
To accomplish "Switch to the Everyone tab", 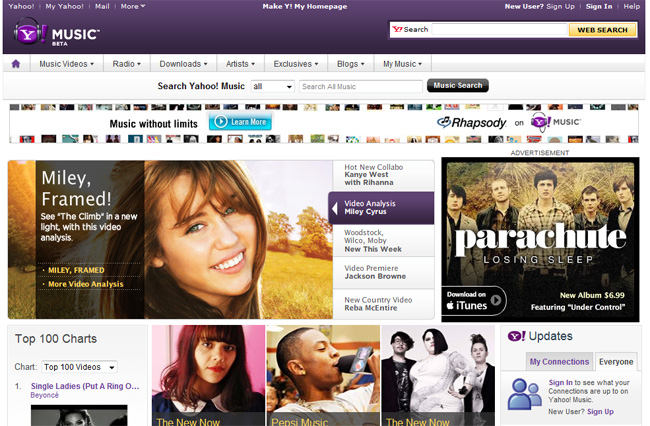I will [x=616, y=362].
